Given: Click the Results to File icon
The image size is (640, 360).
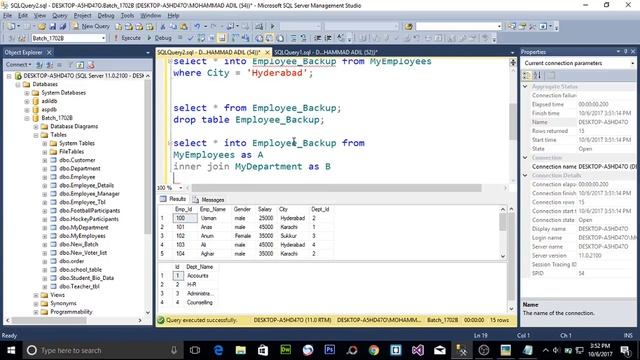Looking at the screenshot, I should [280, 38].
